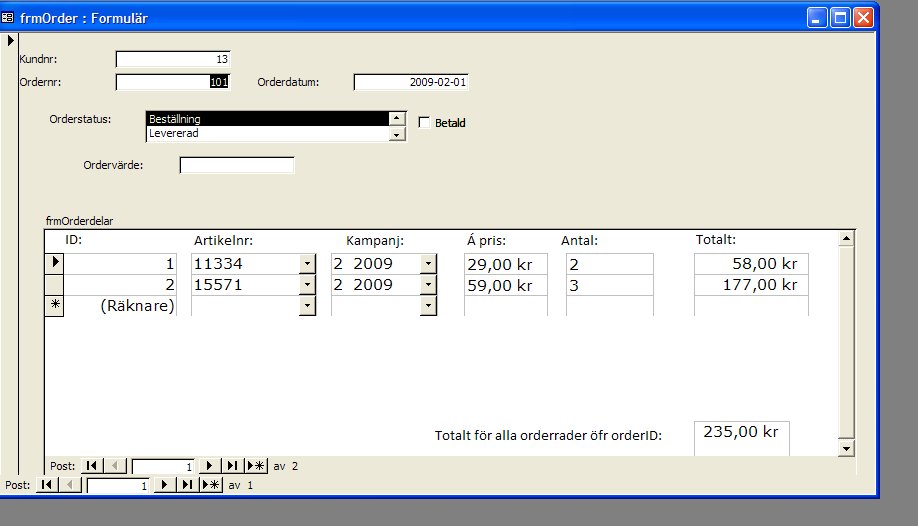This screenshot has height=526, width=918.
Task: Select the new-row asterisk record selector
Action: click(54, 305)
